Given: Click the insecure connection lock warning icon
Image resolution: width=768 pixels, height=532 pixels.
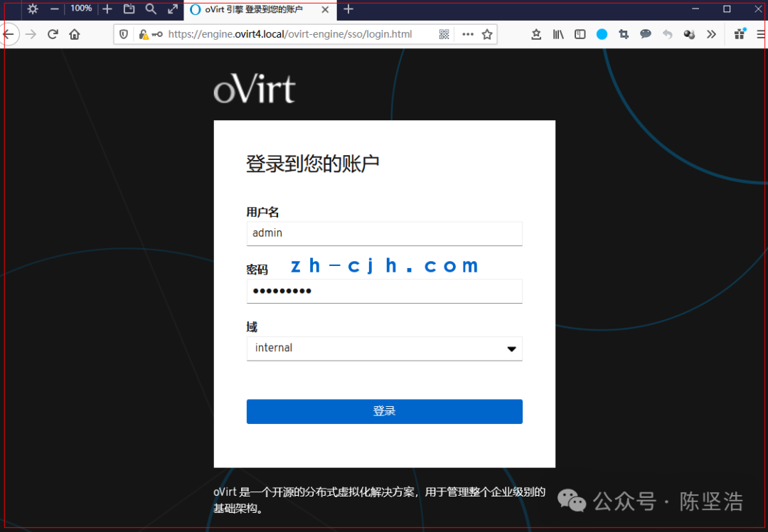Looking at the screenshot, I should click(143, 34).
